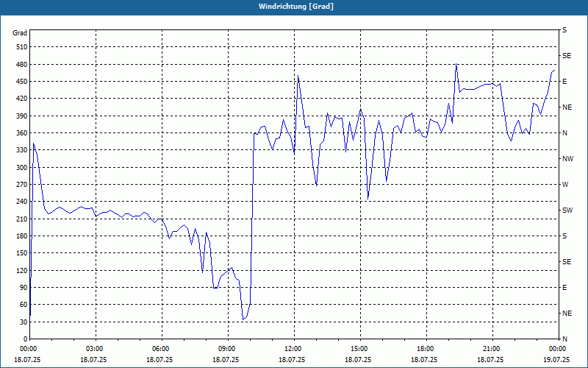Click the E compass label on the 90 gridline
This screenshot has height=368, width=588.
[x=564, y=288]
